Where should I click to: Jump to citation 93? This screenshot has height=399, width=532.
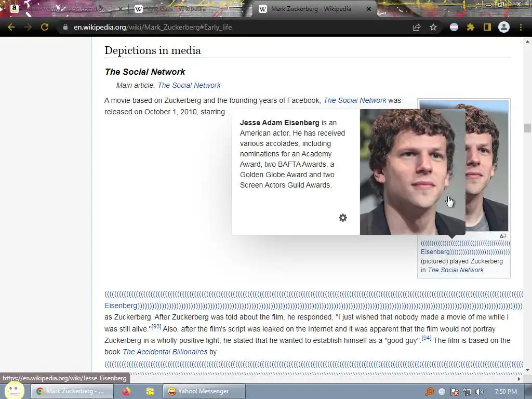pos(156,326)
